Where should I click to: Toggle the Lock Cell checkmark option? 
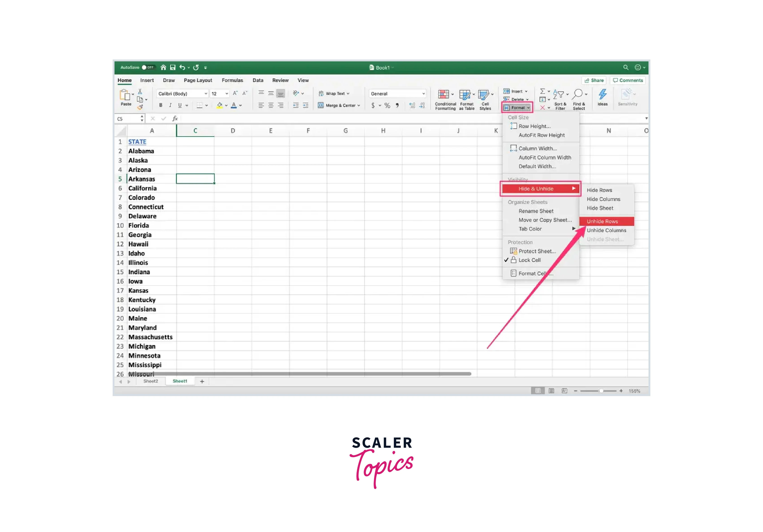point(529,260)
